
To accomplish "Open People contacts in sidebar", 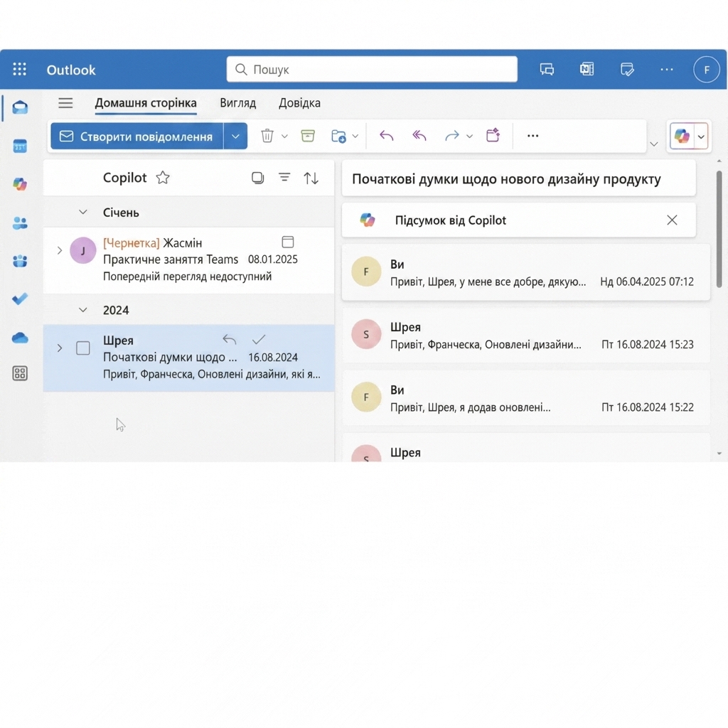I will point(20,223).
